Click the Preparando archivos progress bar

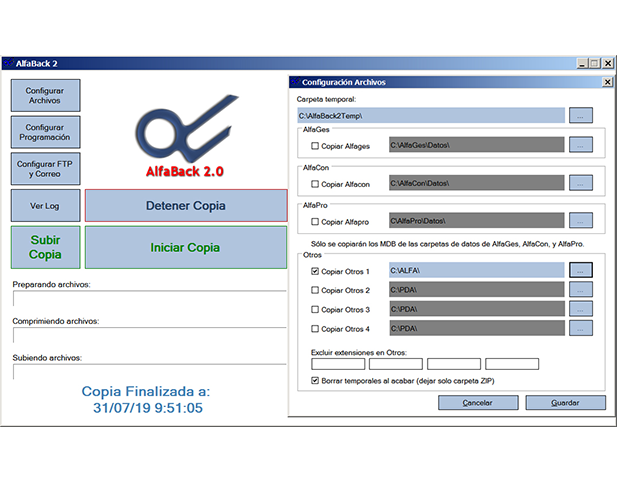click(x=150, y=298)
